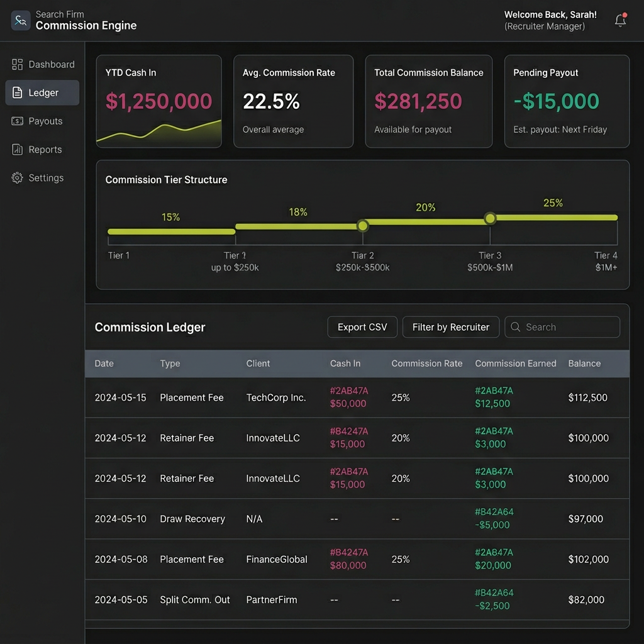Click the Commission Engine logo icon

(21, 20)
